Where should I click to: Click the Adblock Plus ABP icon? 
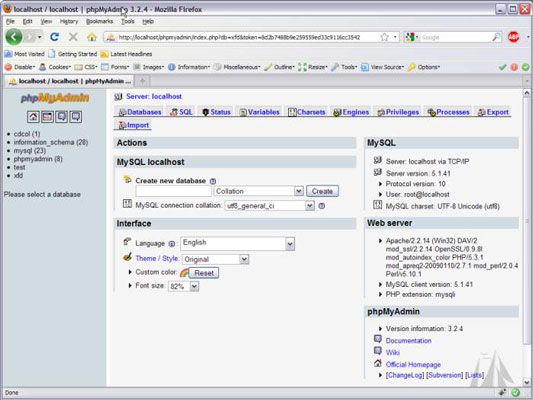pos(513,37)
